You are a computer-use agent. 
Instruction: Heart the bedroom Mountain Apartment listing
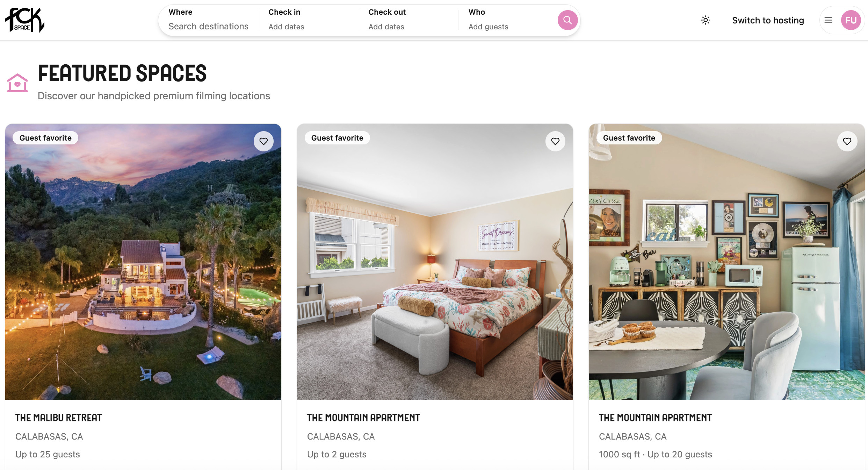[555, 141]
